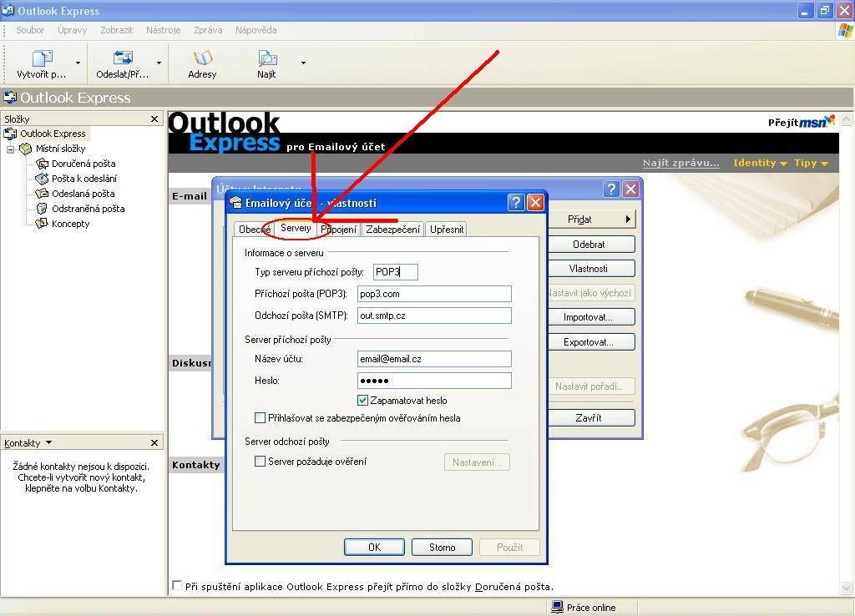The height and width of the screenshot is (616, 855).
Task: Click the Importovat button
Action: point(591,316)
